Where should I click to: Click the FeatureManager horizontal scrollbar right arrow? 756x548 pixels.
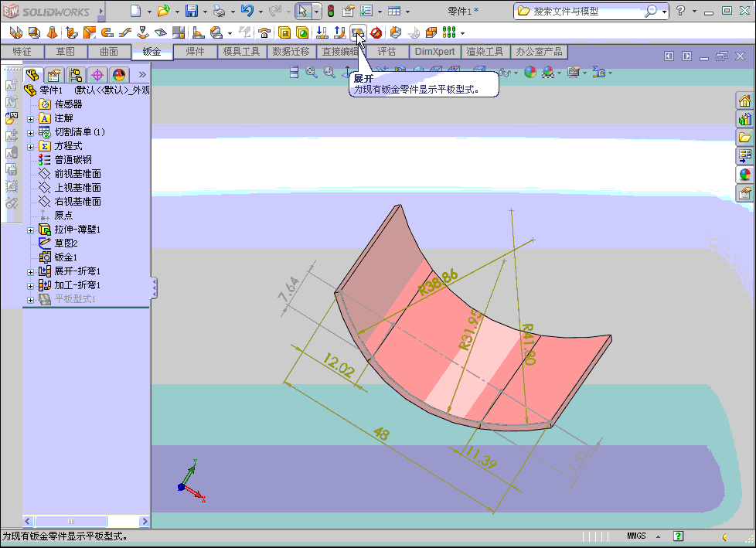tap(144, 521)
